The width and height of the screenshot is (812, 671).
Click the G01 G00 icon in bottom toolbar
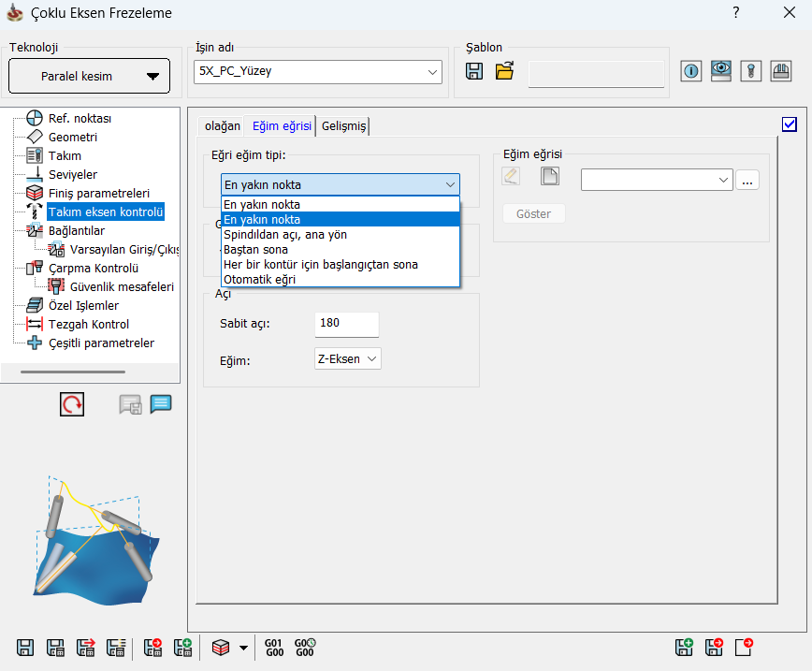pyautogui.click(x=274, y=647)
